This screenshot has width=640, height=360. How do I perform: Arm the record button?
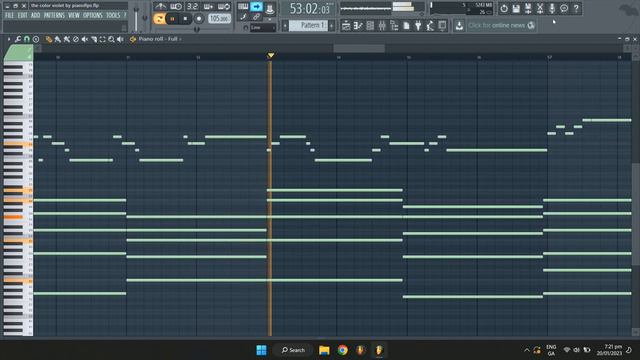pyautogui.click(x=199, y=19)
